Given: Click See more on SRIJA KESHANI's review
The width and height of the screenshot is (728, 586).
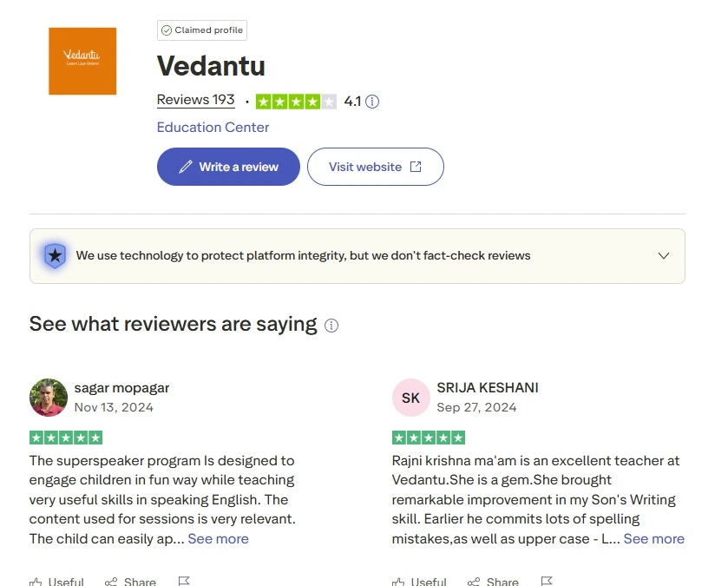Looking at the screenshot, I should click(653, 538).
